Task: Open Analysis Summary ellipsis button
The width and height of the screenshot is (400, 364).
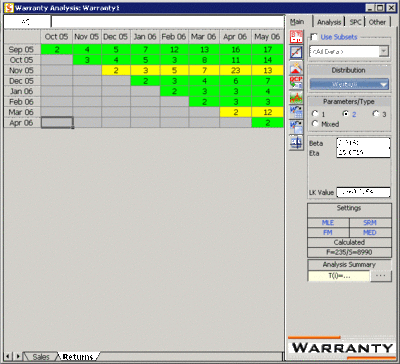Action: [x=381, y=276]
